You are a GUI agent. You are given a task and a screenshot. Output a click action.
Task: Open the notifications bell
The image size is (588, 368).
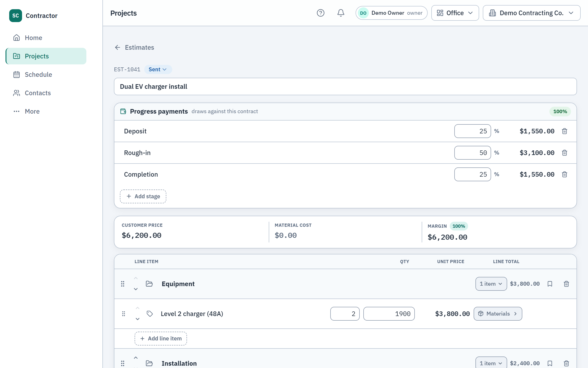(341, 13)
